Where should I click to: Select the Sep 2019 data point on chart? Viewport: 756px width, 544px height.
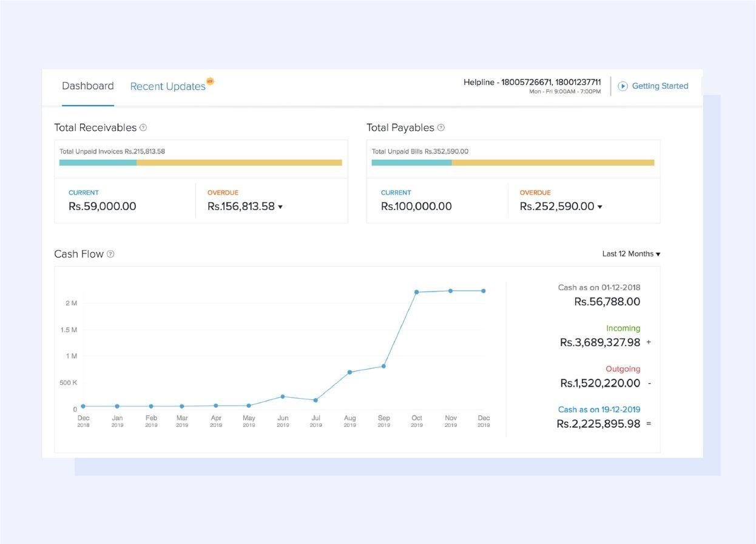(x=384, y=366)
